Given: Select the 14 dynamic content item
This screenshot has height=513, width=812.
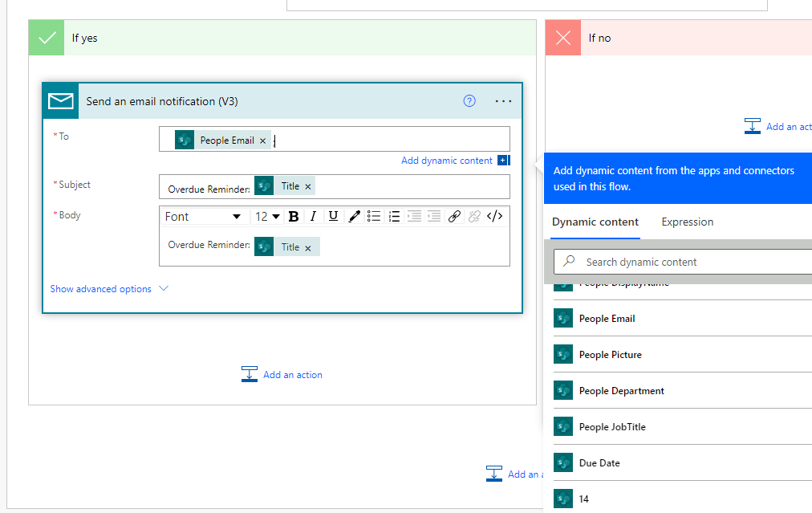Looking at the screenshot, I should click(683, 499).
